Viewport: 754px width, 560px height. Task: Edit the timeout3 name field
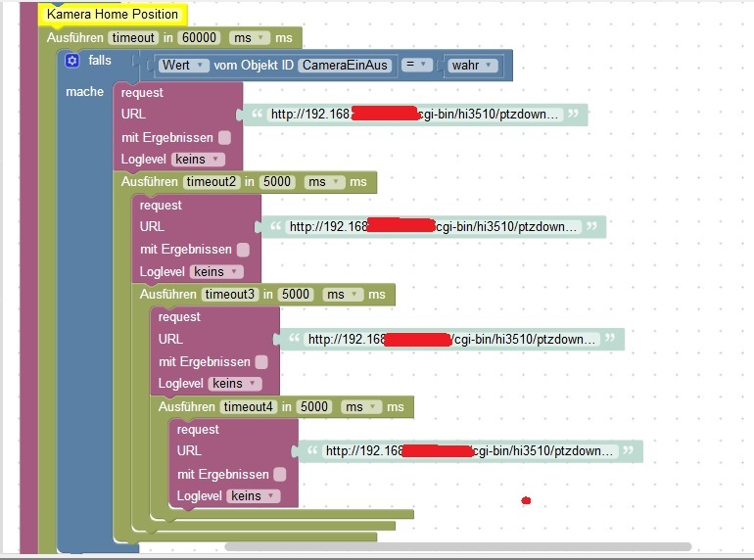230,294
